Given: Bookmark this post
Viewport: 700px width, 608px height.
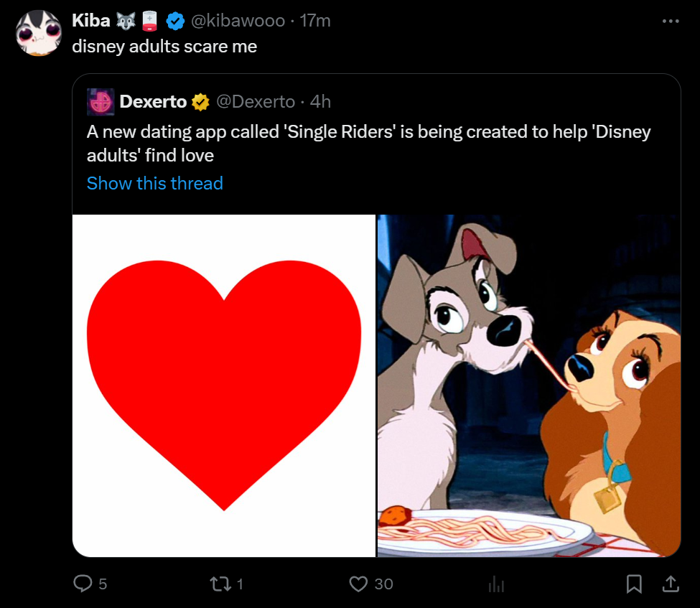Looking at the screenshot, I should [x=634, y=584].
